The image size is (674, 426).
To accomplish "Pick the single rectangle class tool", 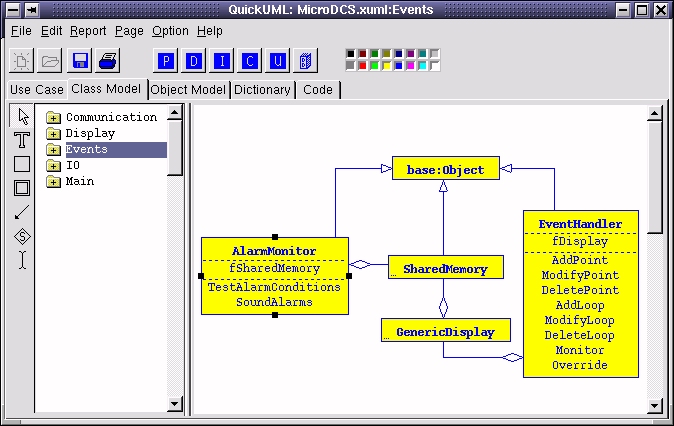I will pos(22,164).
